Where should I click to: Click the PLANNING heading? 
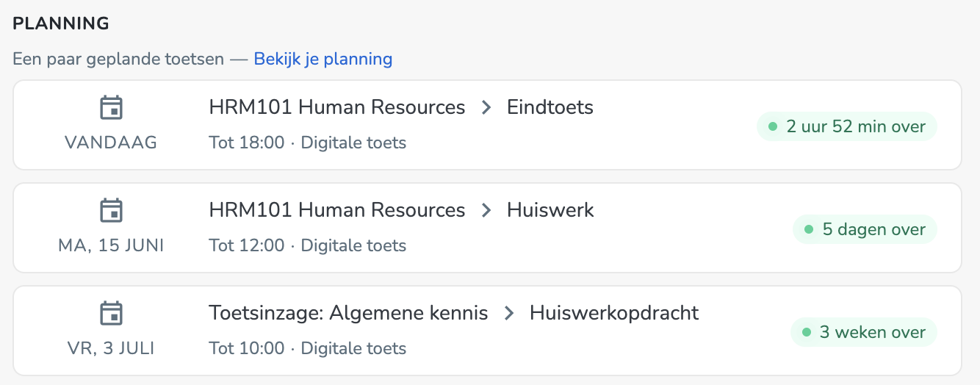coord(61,24)
